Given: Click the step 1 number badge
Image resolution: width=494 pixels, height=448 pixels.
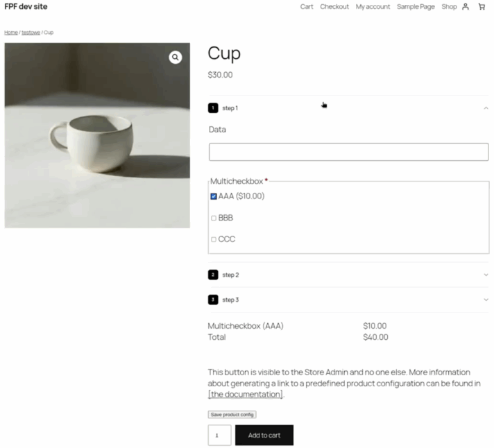Looking at the screenshot, I should click(213, 108).
